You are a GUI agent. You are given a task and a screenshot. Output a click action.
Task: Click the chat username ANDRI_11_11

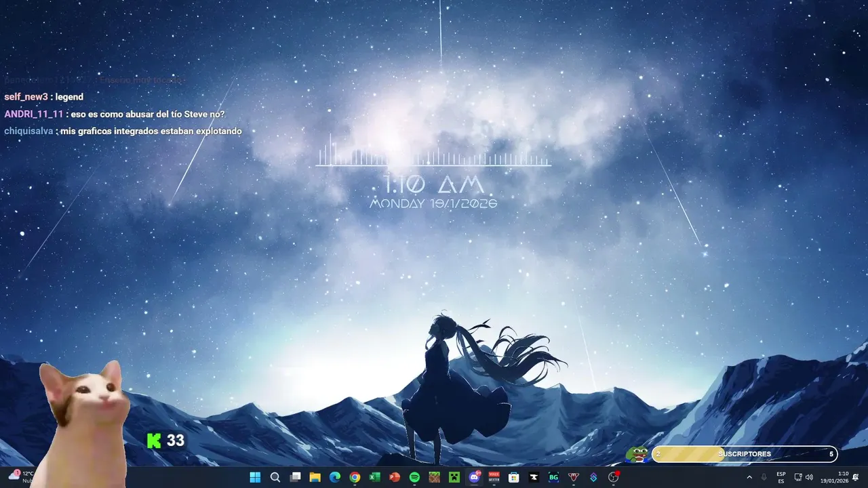tap(33, 114)
